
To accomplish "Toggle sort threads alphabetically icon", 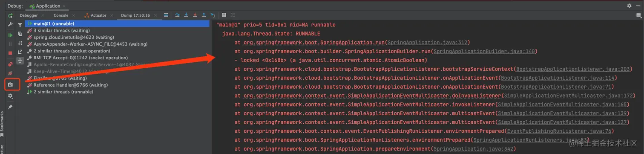I will (x=20, y=43).
